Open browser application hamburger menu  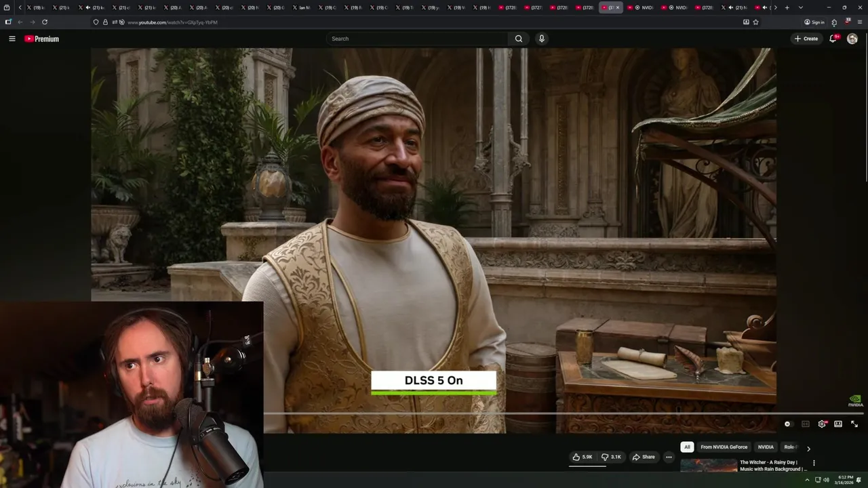[860, 22]
